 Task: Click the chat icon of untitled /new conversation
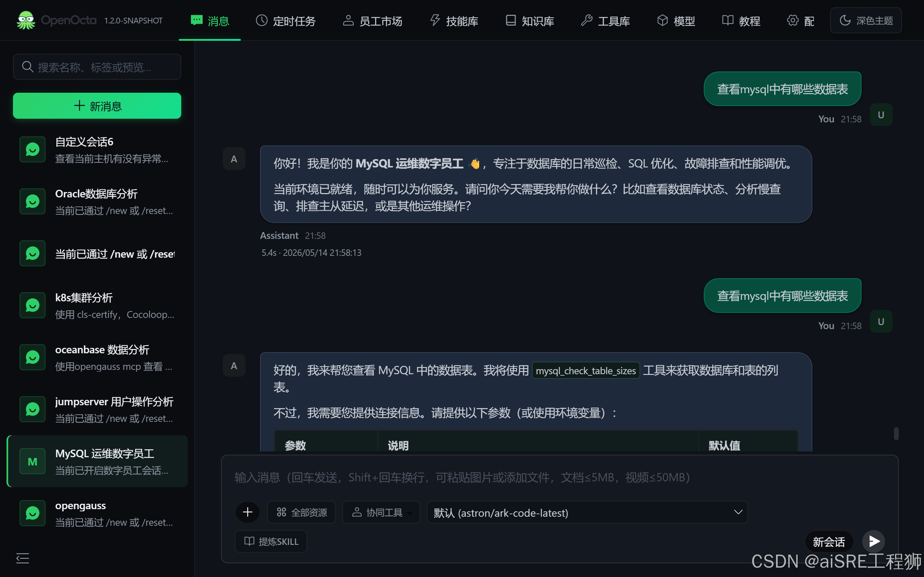tap(32, 253)
